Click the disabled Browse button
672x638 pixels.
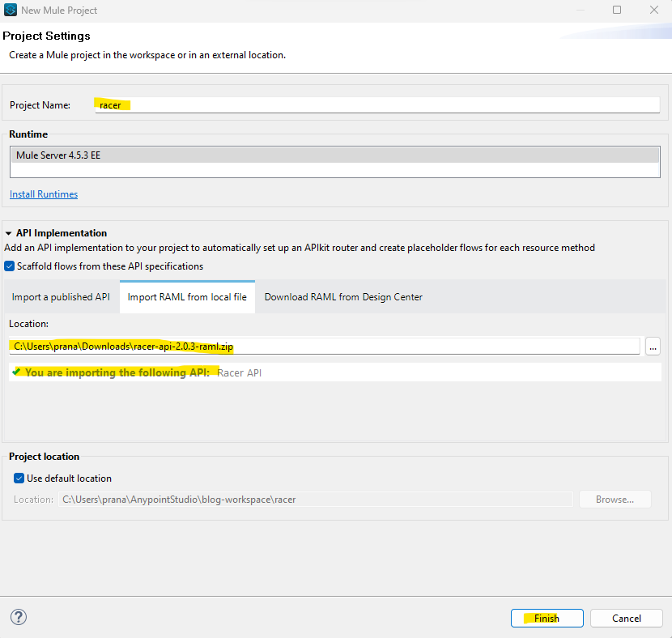point(615,500)
